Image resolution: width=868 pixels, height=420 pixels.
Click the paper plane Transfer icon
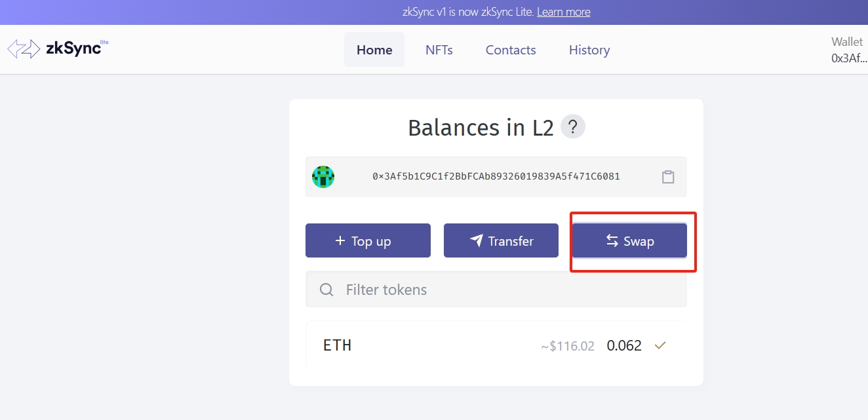click(477, 240)
